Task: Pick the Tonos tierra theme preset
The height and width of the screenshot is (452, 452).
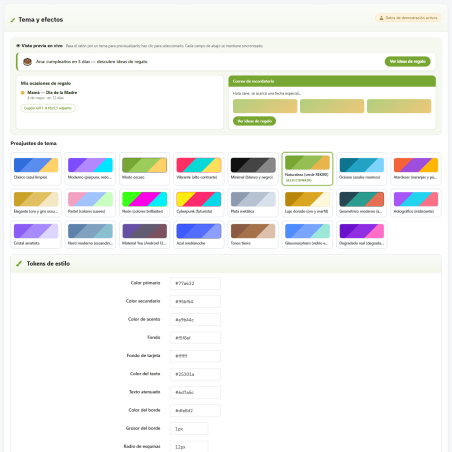Action: coord(253,235)
